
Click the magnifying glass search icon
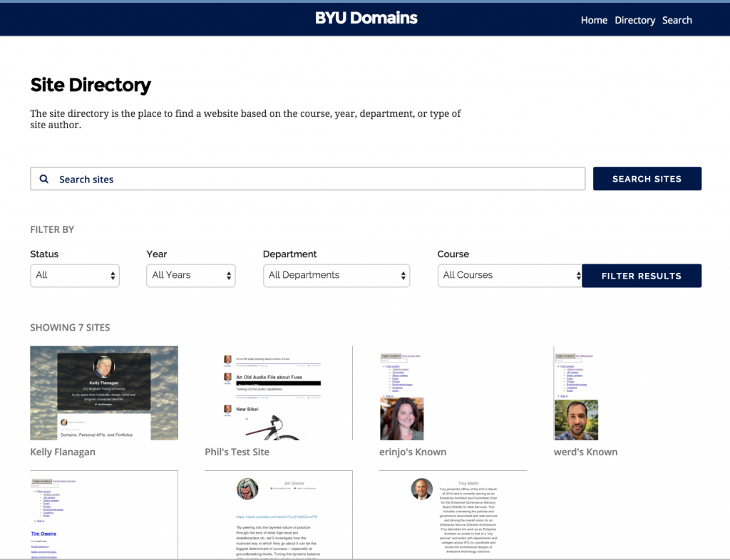[x=43, y=179]
